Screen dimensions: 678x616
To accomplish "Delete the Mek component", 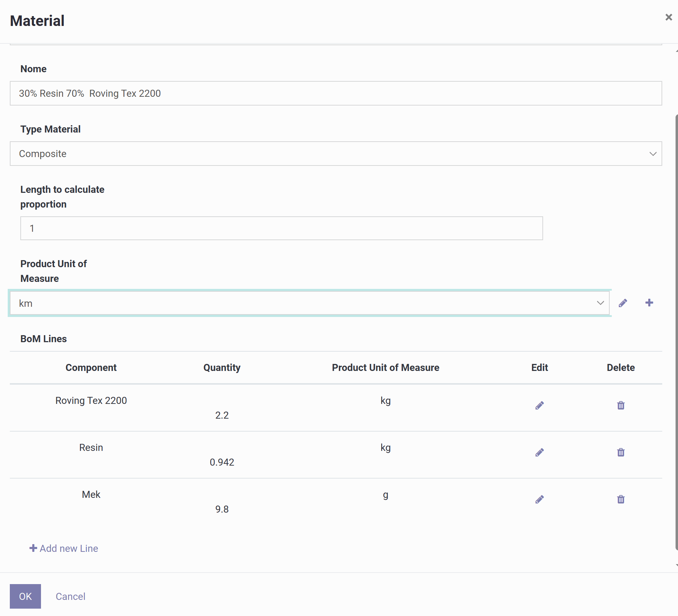I will point(621,499).
